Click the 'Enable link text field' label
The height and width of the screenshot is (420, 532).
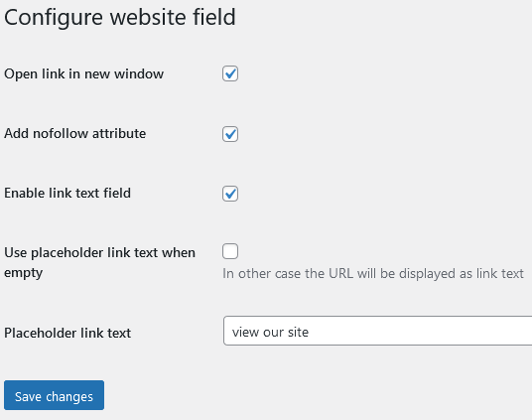click(x=67, y=194)
